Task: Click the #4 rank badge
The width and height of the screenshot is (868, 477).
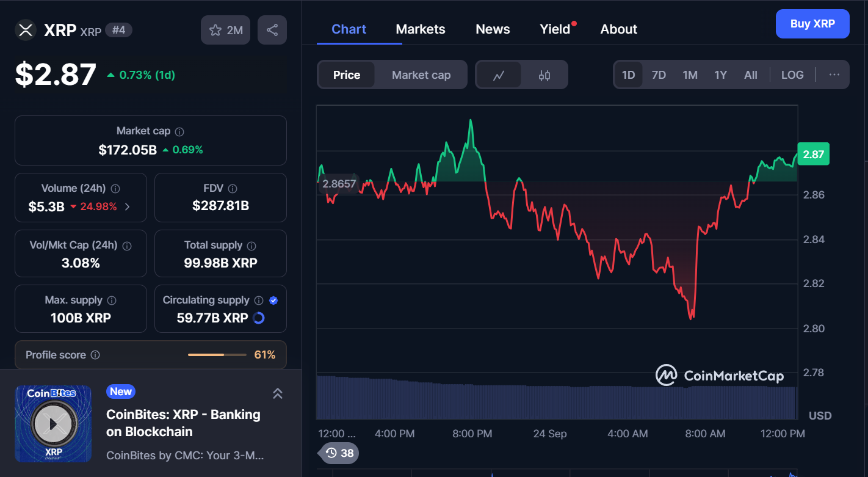Action: pos(118,30)
